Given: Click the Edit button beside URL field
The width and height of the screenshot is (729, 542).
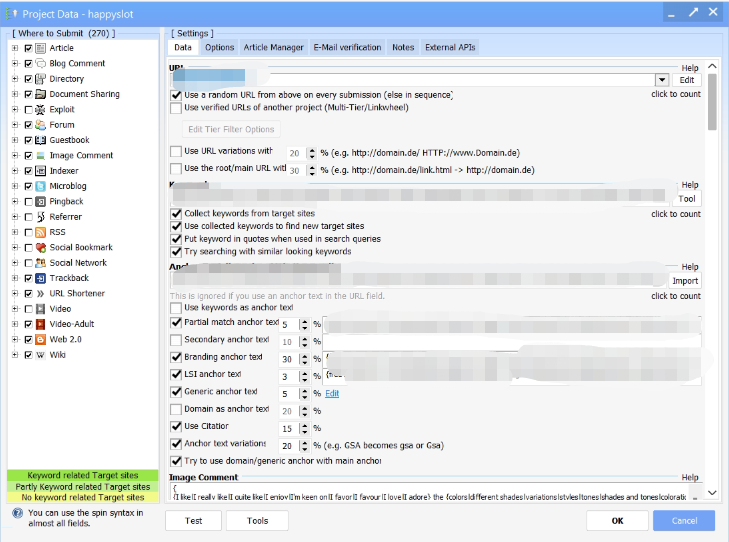Looking at the screenshot, I should click(x=687, y=80).
